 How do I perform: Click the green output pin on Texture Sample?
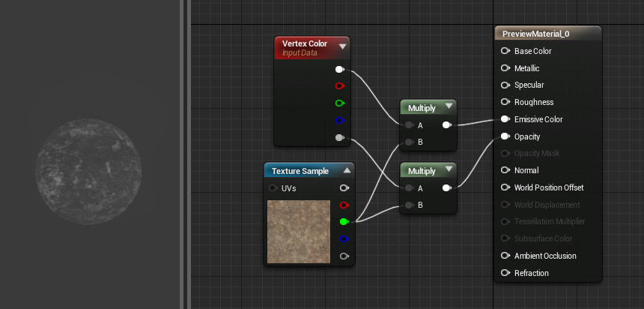point(344,222)
